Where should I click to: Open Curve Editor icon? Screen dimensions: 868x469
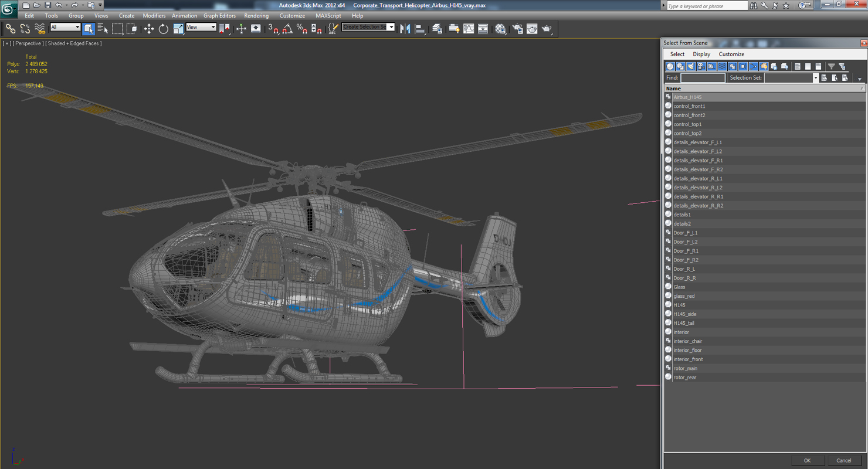point(469,28)
